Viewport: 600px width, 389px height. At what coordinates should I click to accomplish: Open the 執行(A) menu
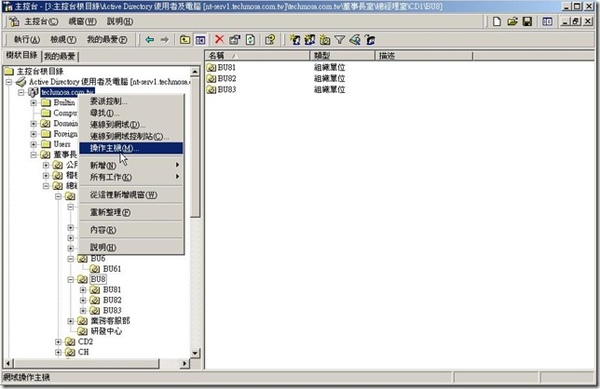point(27,39)
